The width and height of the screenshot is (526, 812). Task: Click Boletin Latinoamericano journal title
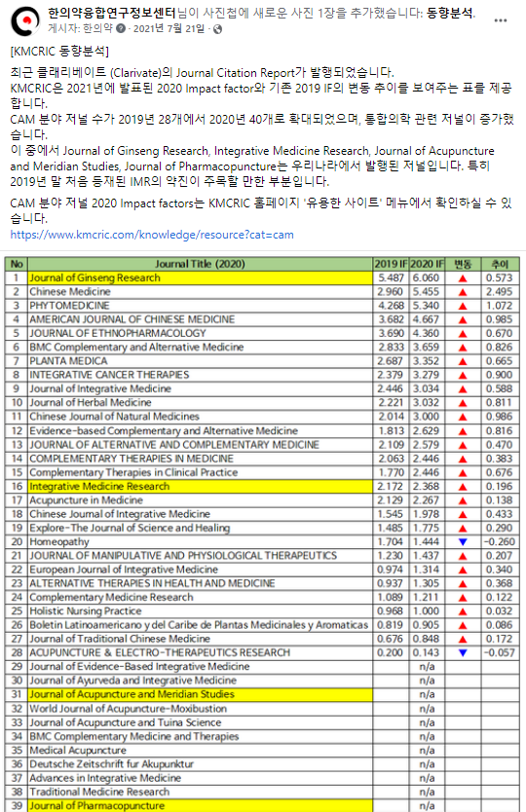199,625
